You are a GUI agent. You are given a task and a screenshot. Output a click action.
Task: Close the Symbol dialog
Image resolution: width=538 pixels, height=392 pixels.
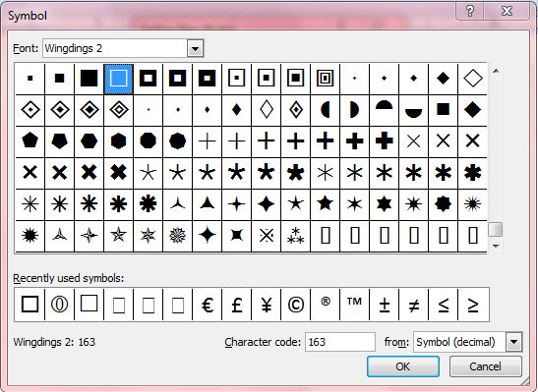[507, 11]
